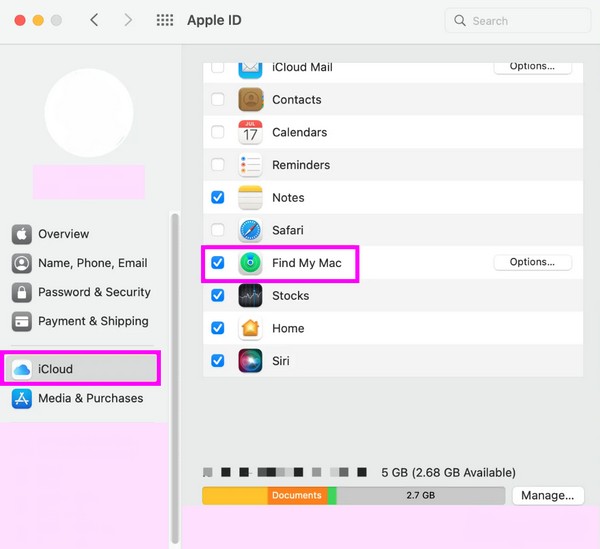Click the sidebar vertical scrollbar

(x=175, y=378)
